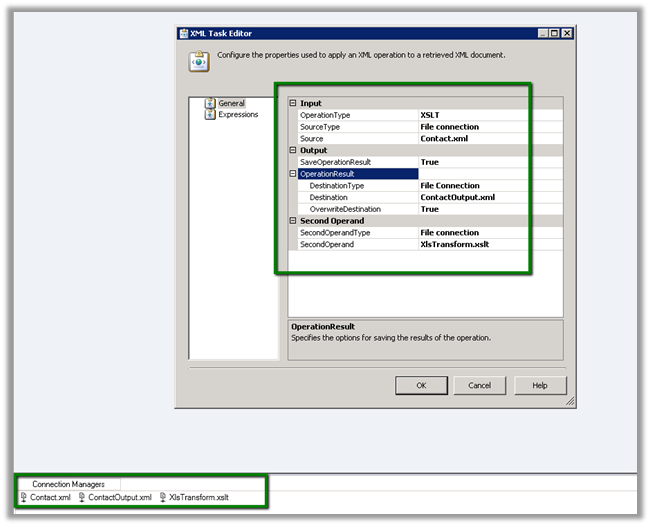Collapse the Second Operand section
650x526 pixels.
(x=293, y=221)
